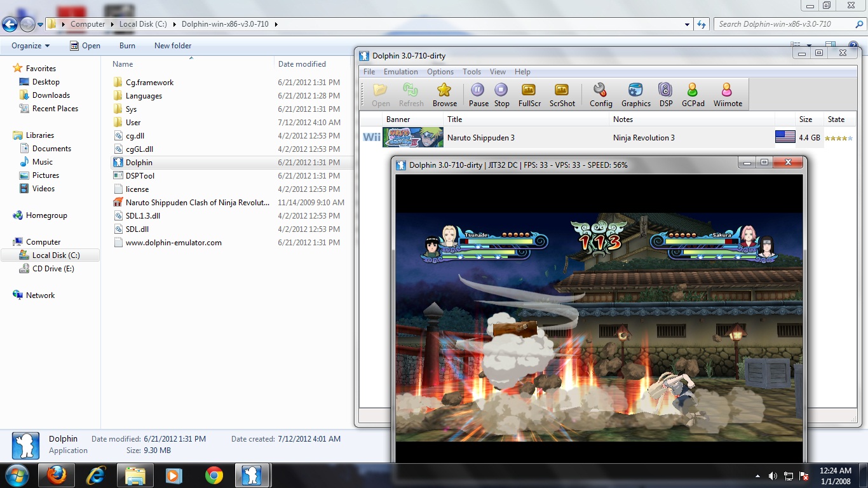Select the cg.dll file
This screenshot has width=868, height=488.
(135, 136)
